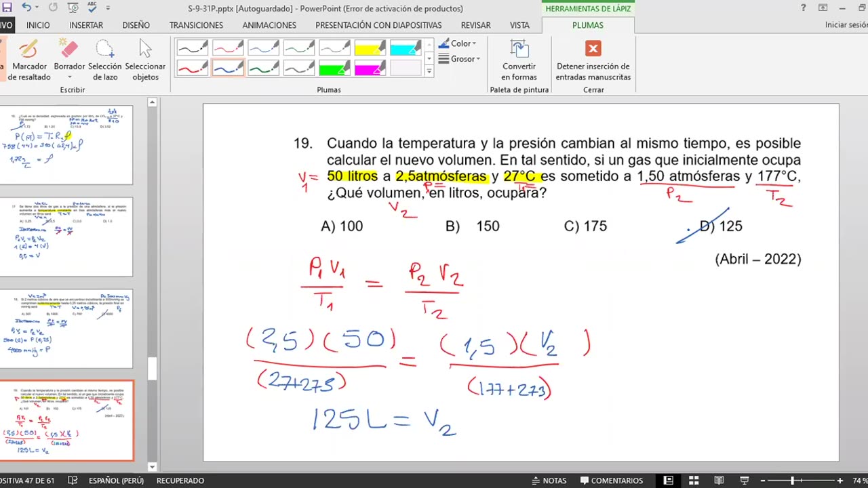Pick the top-row red pen style
The image size is (868, 488).
[228, 47]
